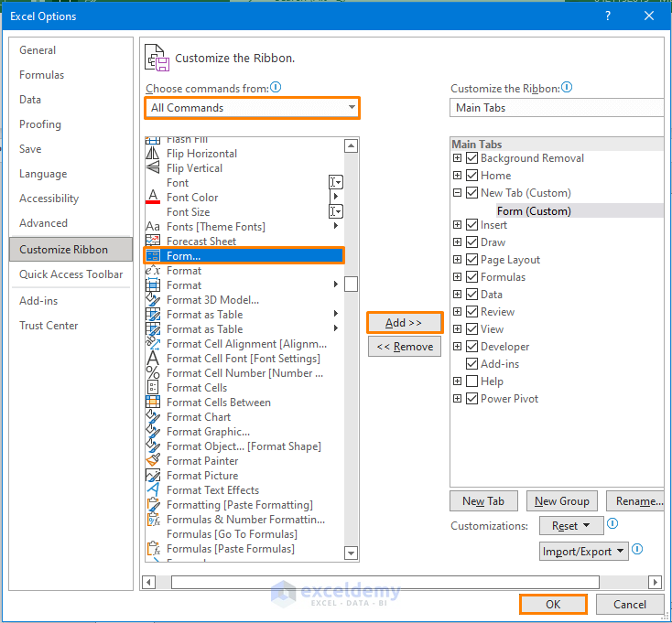Viewport: 672px width, 623px height.
Task: Click the info icon next to Import/Export
Action: point(637,549)
